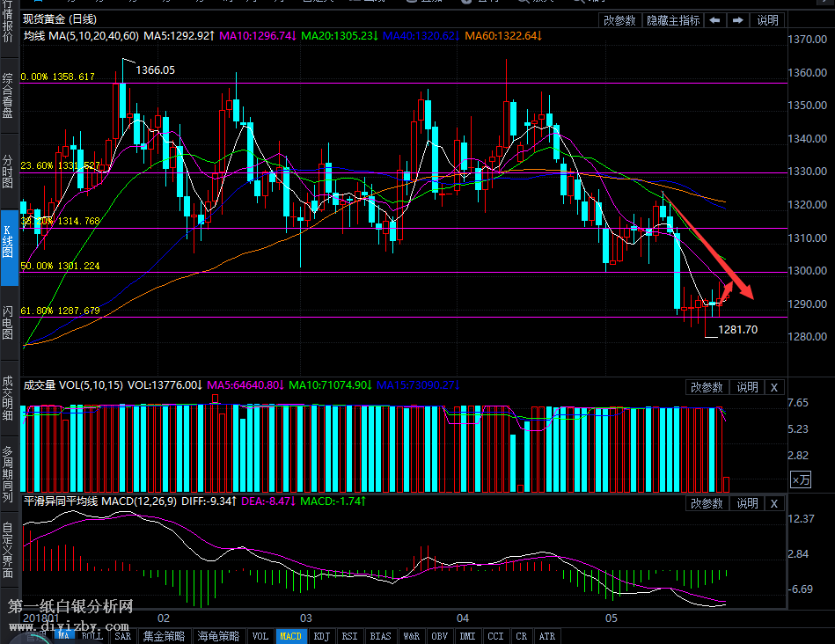Open the BOLL indicator tab

92,636
